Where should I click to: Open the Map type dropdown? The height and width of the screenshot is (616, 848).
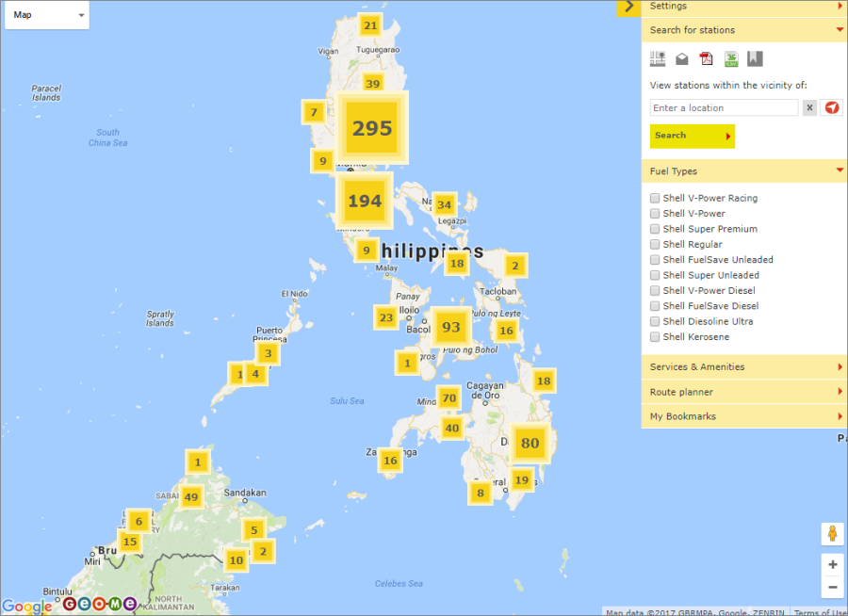tap(47, 15)
